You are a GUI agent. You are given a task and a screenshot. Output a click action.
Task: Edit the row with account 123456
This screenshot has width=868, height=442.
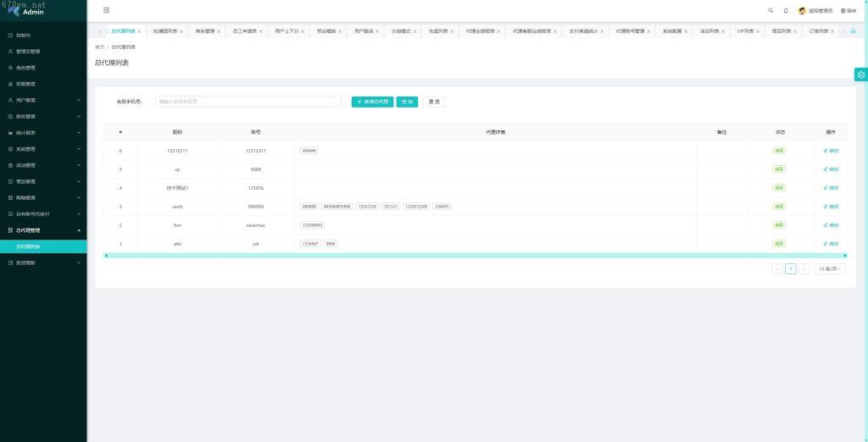(831, 187)
